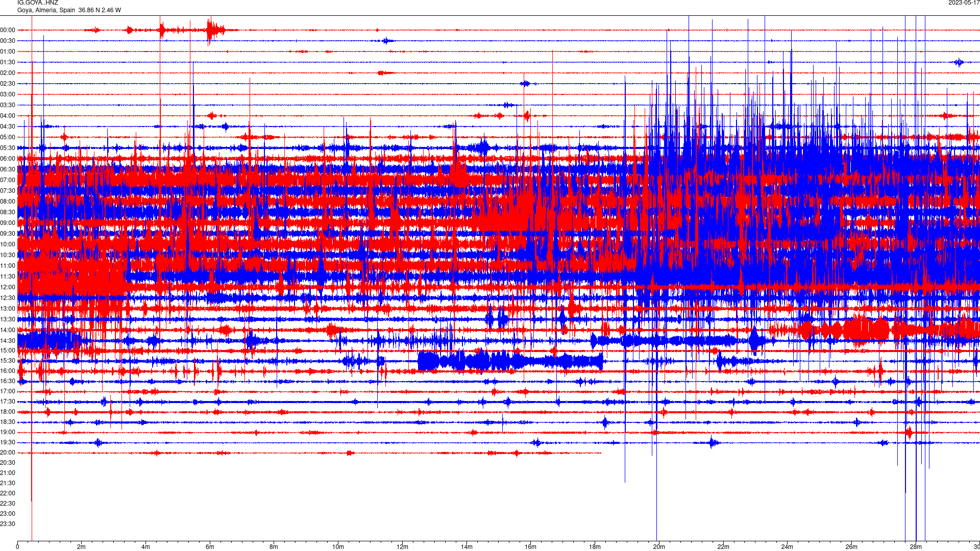Select the 04:30 time row label
This screenshot has width=980, height=551.
pos(8,127)
